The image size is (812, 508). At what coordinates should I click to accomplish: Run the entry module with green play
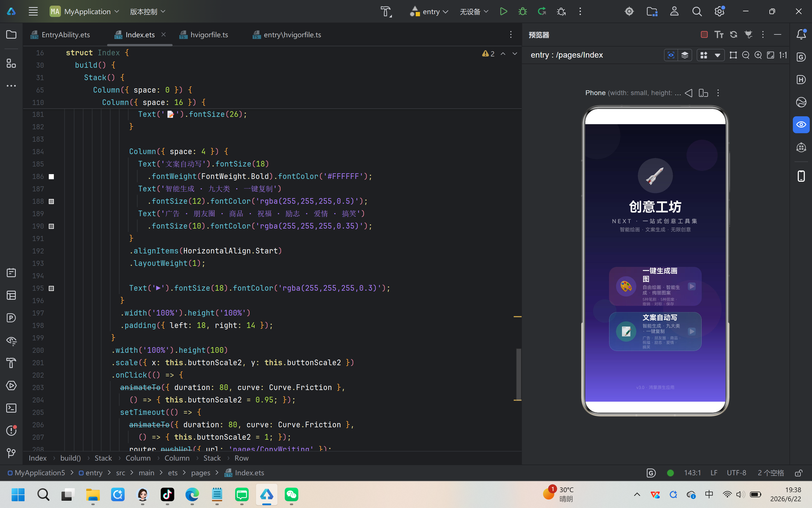pyautogui.click(x=503, y=11)
